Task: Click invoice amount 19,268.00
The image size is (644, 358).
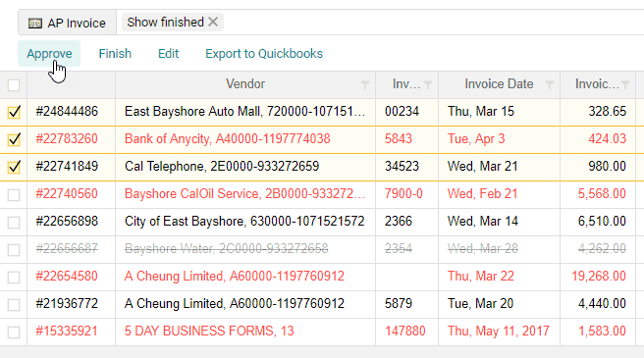Action: pyautogui.click(x=599, y=277)
